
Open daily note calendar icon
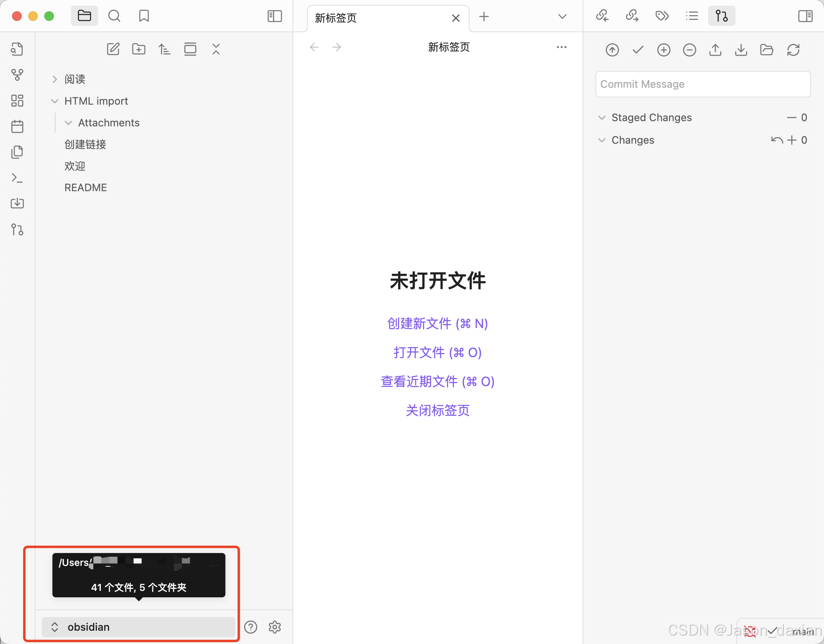pos(17,126)
